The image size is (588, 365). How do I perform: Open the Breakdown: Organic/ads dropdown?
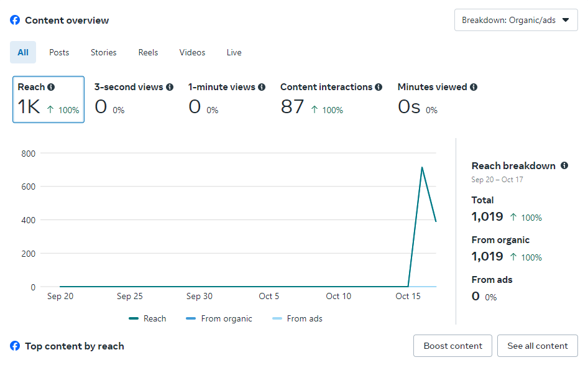pyautogui.click(x=516, y=21)
